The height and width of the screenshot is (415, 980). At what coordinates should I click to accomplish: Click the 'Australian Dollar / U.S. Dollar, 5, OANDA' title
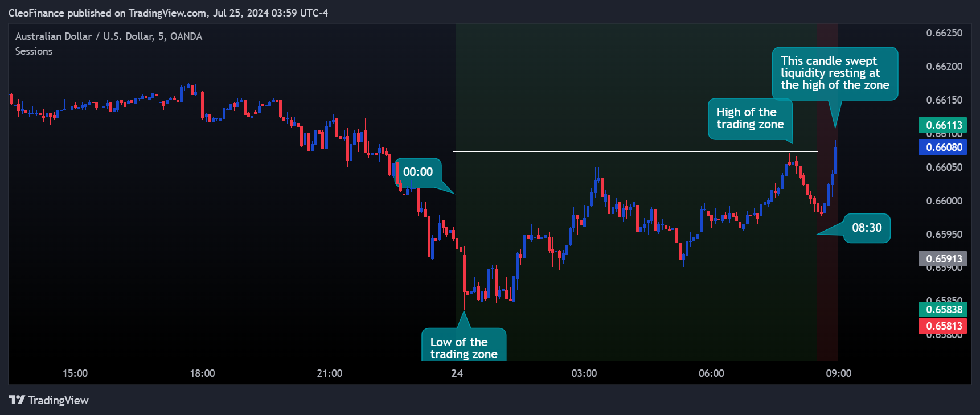point(109,36)
